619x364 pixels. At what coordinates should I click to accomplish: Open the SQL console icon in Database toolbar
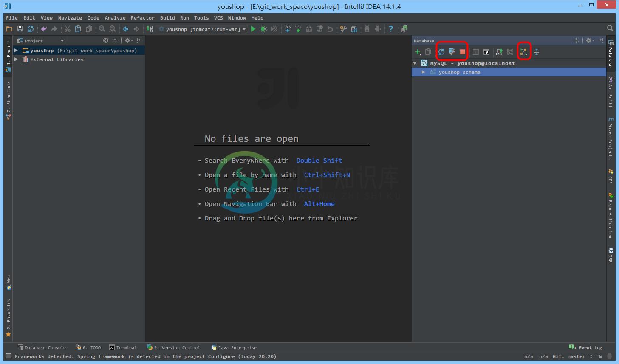486,52
